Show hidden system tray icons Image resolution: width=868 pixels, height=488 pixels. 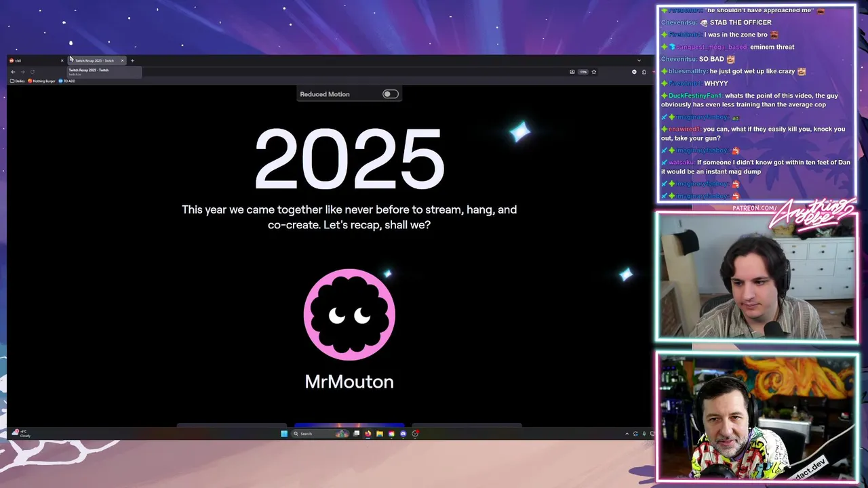pos(627,434)
